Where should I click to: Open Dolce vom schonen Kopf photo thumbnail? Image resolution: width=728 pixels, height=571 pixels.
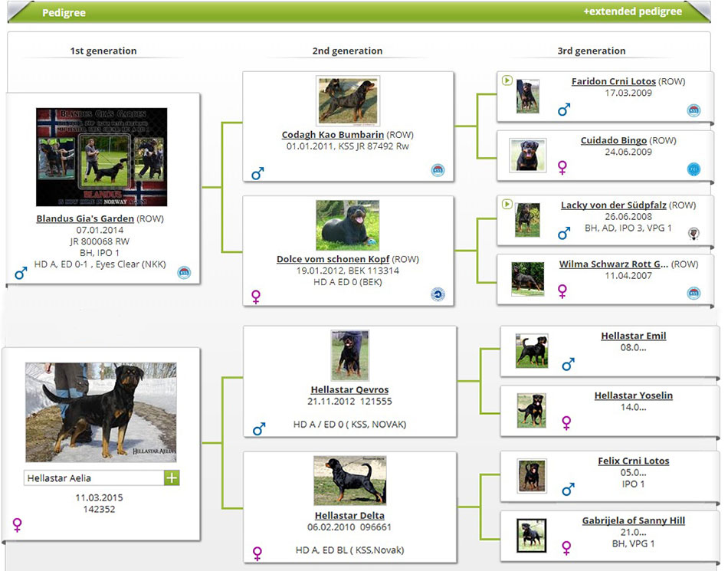point(347,225)
